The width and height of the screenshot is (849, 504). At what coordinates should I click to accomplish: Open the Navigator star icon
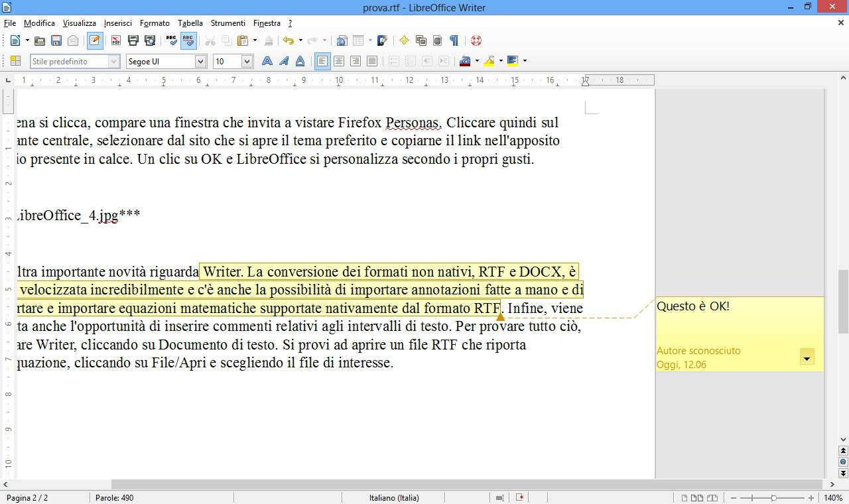pos(404,40)
